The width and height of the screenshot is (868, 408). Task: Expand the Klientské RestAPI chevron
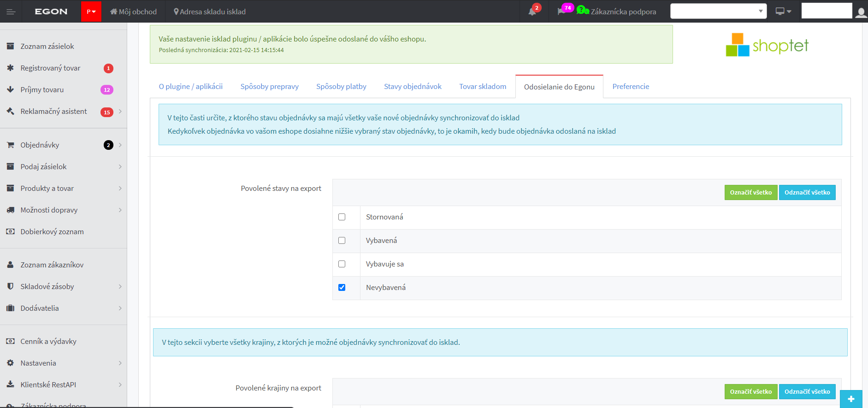click(x=120, y=384)
